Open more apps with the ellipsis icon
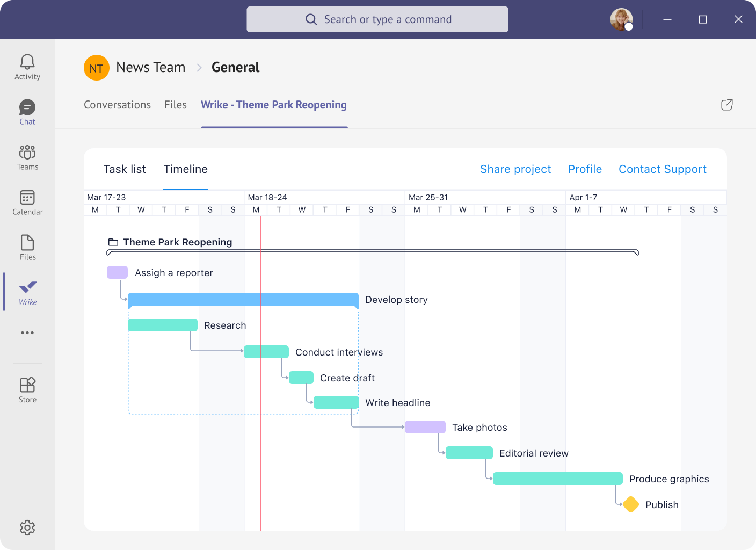 coord(27,332)
